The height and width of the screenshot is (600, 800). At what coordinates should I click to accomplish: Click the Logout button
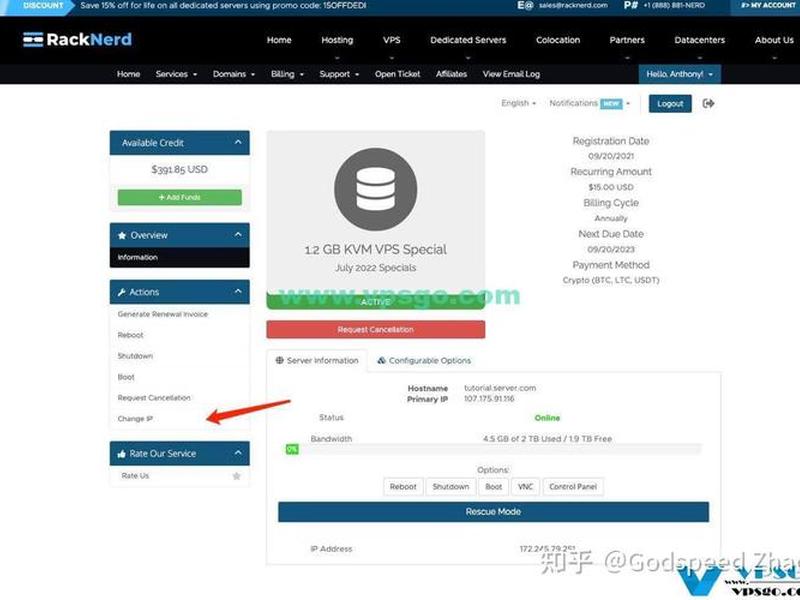point(670,104)
